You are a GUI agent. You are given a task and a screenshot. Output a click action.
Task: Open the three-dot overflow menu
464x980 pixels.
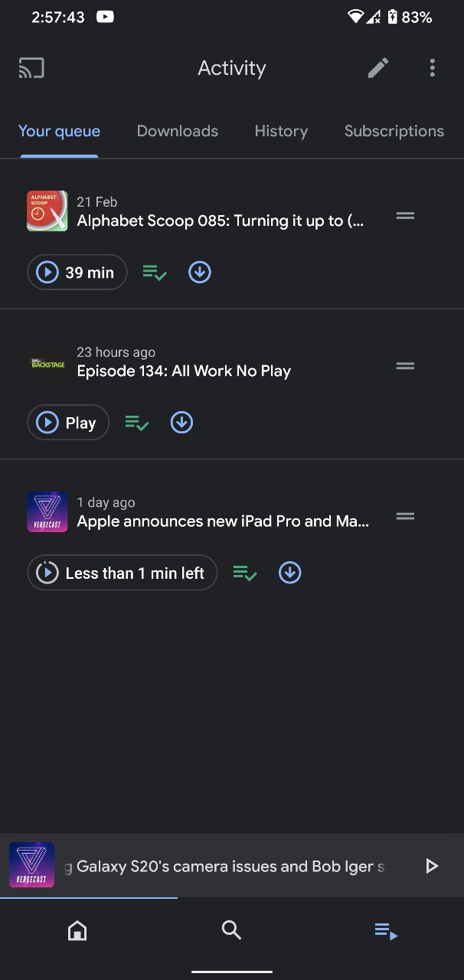click(432, 67)
